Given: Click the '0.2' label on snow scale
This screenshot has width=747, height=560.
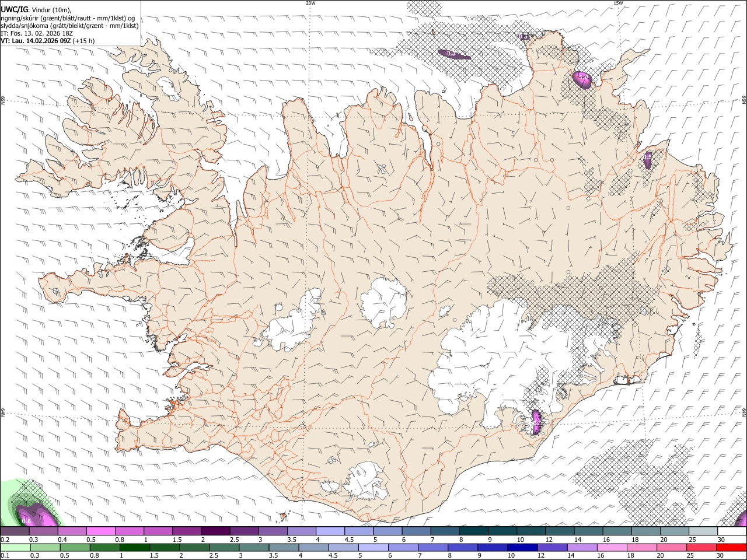Looking at the screenshot, I should (5, 540).
